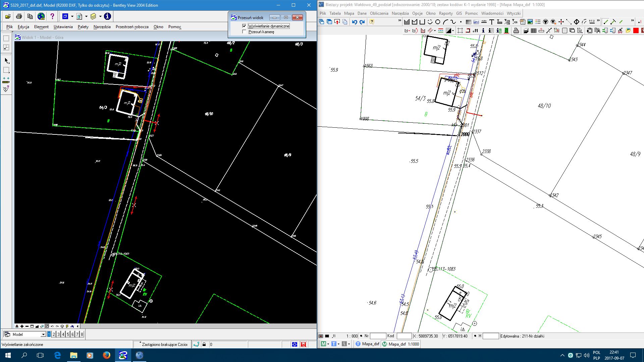Click the purple question mark help icon
Viewport: 644px width, 362px height.
[52, 16]
